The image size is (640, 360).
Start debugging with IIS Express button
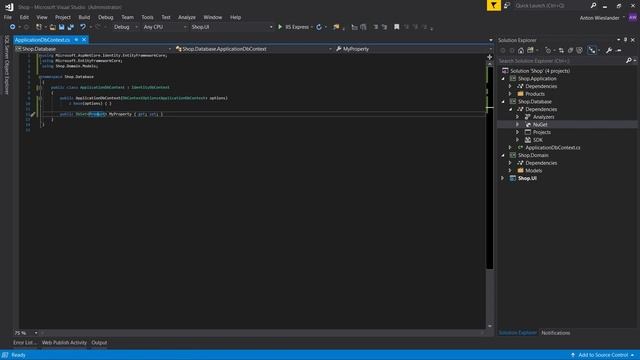point(293,27)
